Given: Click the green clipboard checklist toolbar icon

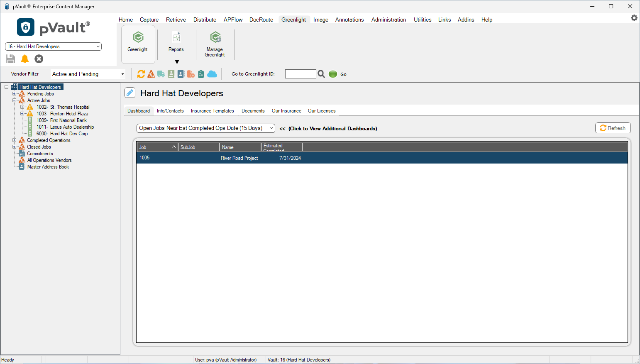Looking at the screenshot, I should coord(201,74).
